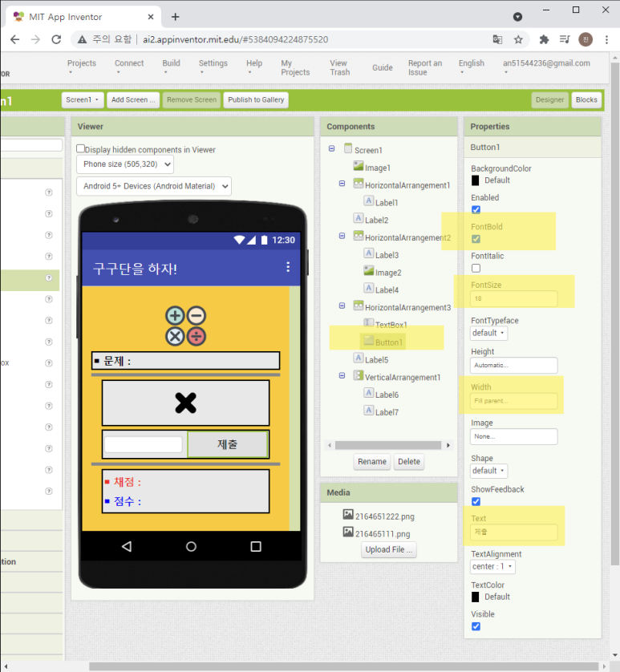The width and height of the screenshot is (620, 672).
Task: Click the FontSize input field
Action: pos(513,299)
